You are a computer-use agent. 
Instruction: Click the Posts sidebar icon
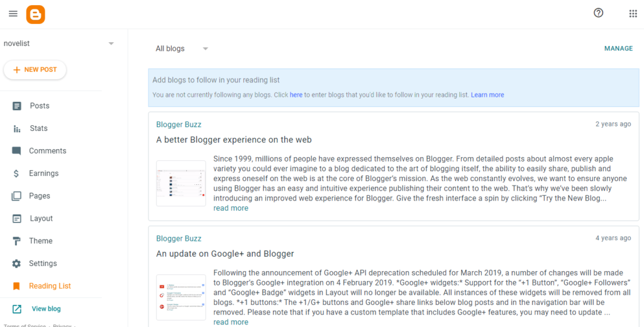[16, 106]
